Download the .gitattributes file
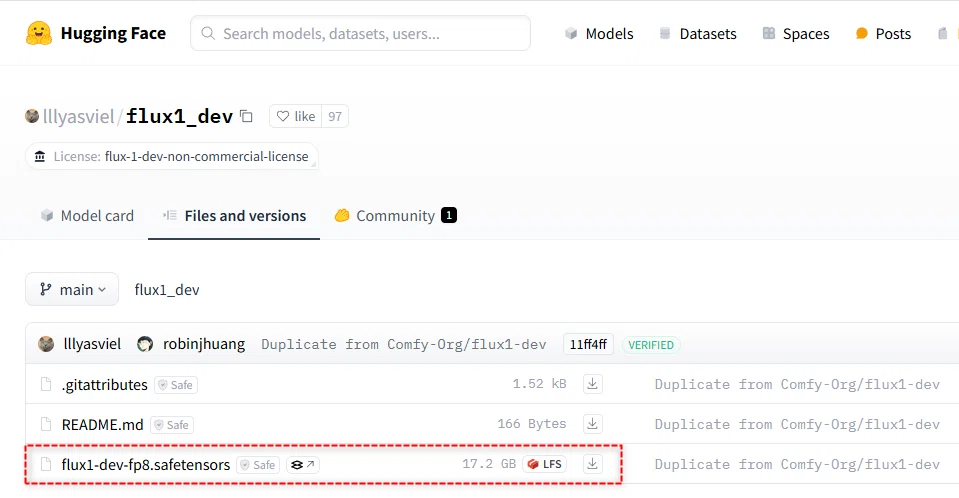Viewport: 959px width, 498px height. (x=592, y=384)
